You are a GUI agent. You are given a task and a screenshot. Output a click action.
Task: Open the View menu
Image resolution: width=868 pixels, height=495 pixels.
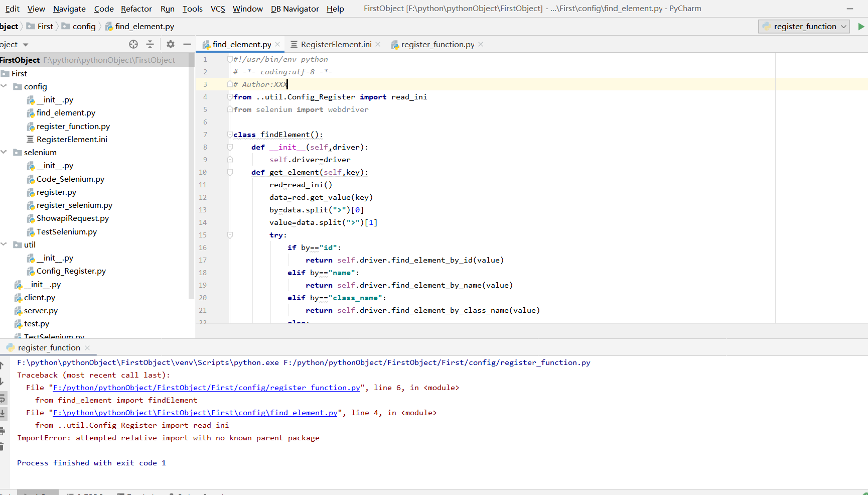click(x=36, y=9)
